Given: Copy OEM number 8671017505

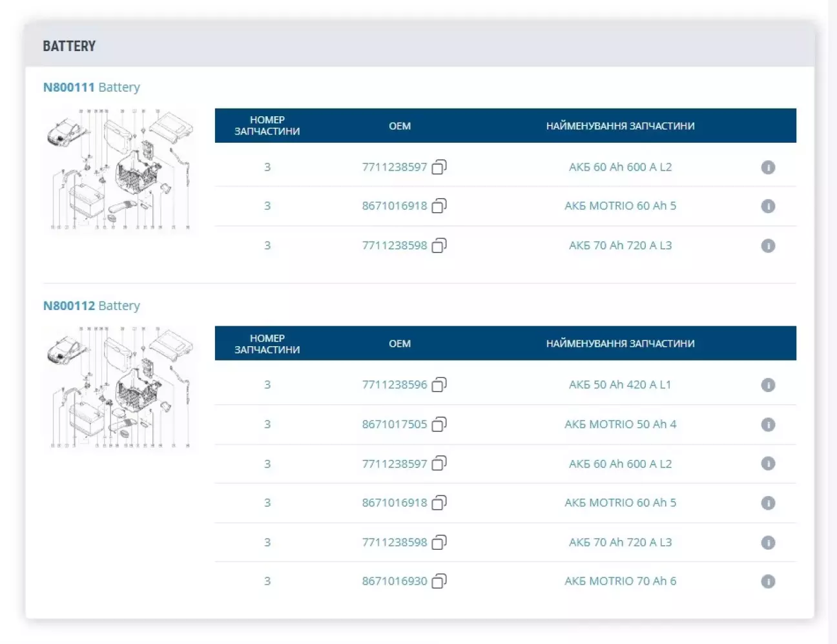Looking at the screenshot, I should coord(439,424).
